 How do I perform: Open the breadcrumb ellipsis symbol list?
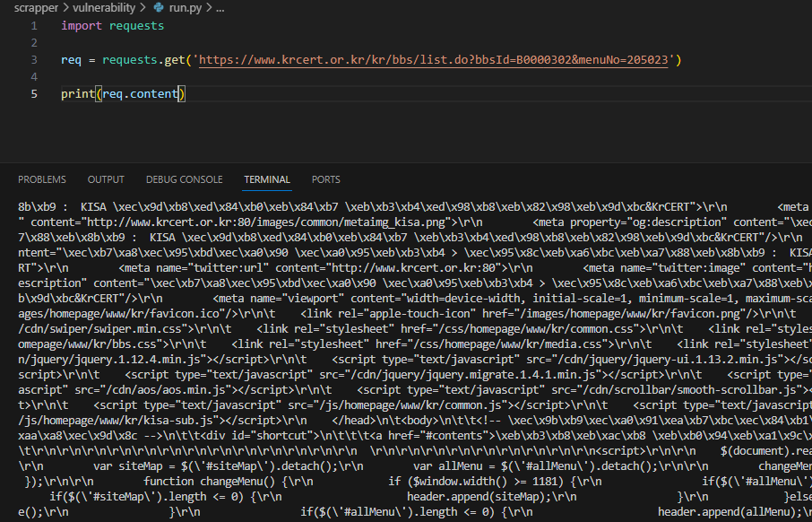220,8
